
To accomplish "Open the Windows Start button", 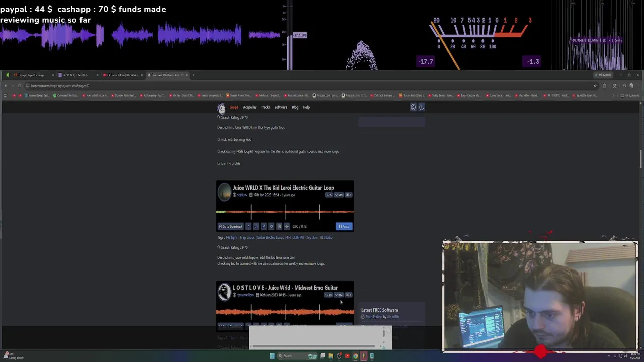I will click(x=272, y=356).
